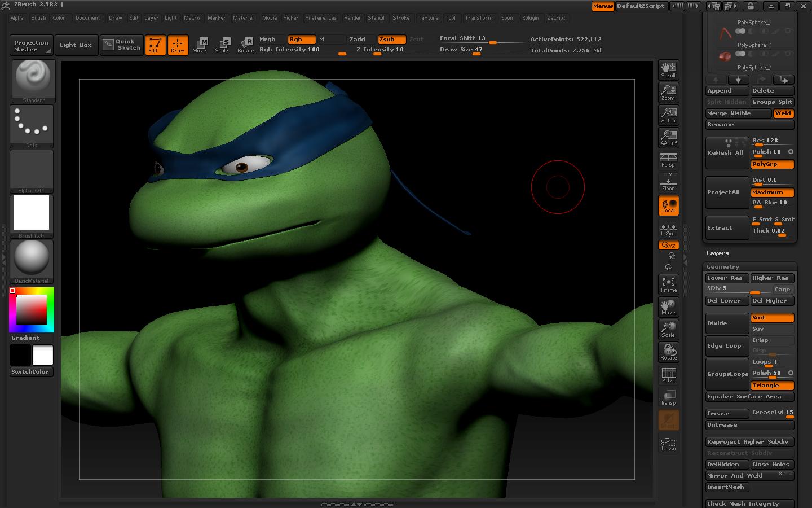Open the Alpha Off selector
This screenshot has width=812, height=508.
pyautogui.click(x=32, y=171)
